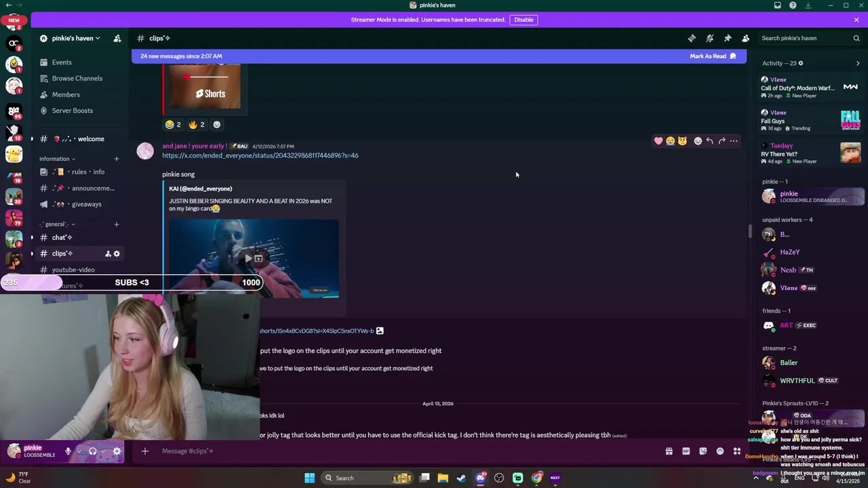Collapse the Information category
The image size is (868, 488).
pyautogui.click(x=57, y=159)
